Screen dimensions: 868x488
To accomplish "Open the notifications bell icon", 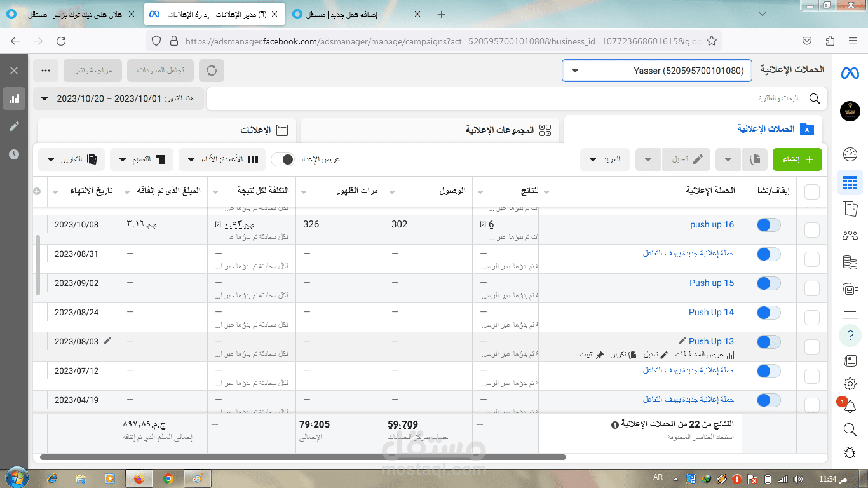I will 850,406.
